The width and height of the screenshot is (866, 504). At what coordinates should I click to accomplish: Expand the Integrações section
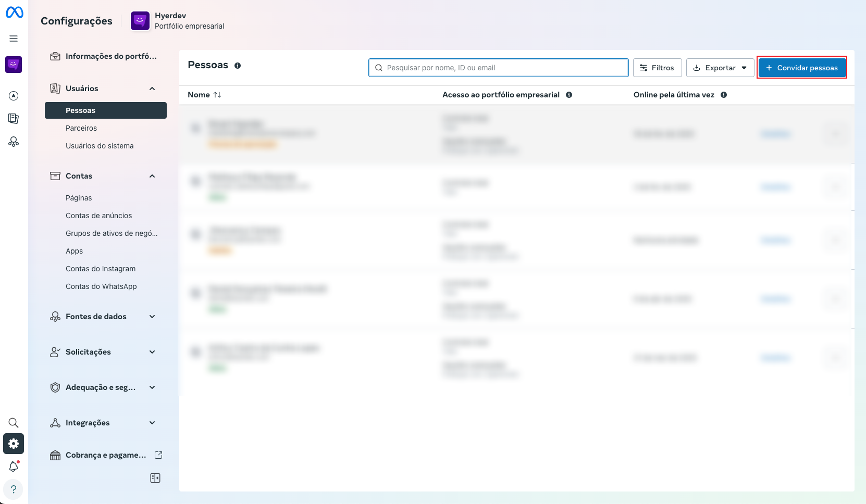click(x=152, y=423)
